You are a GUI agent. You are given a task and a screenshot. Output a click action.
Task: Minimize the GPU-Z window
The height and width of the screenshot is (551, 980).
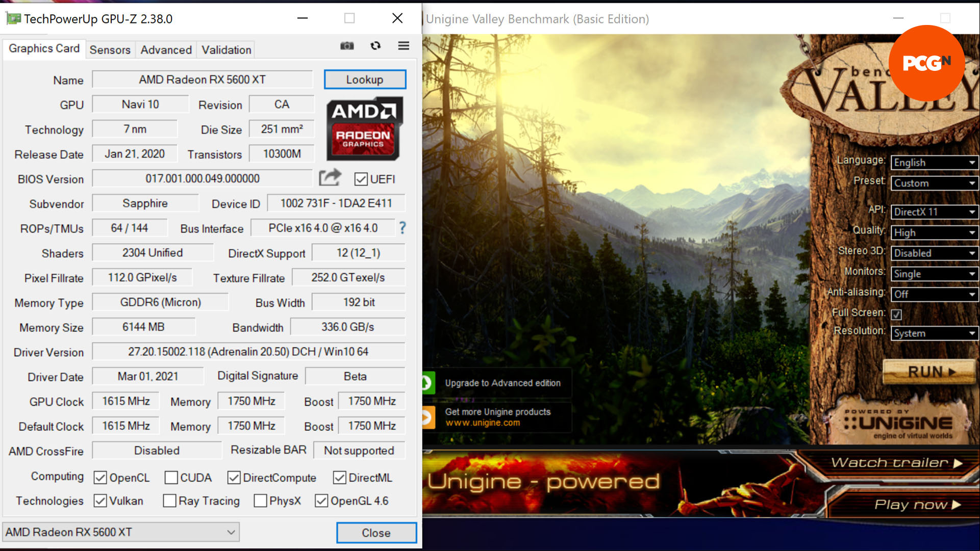(303, 18)
